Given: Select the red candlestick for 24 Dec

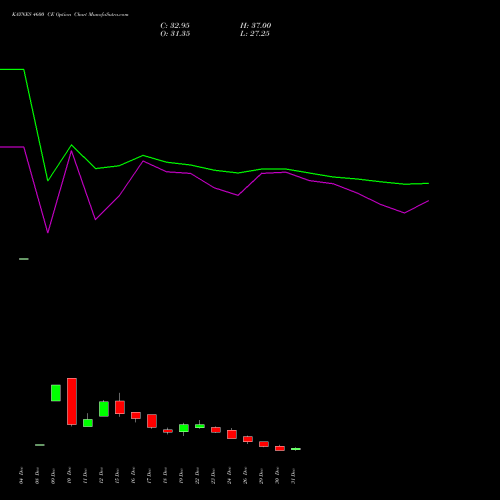Looking at the screenshot, I should click(x=232, y=434).
